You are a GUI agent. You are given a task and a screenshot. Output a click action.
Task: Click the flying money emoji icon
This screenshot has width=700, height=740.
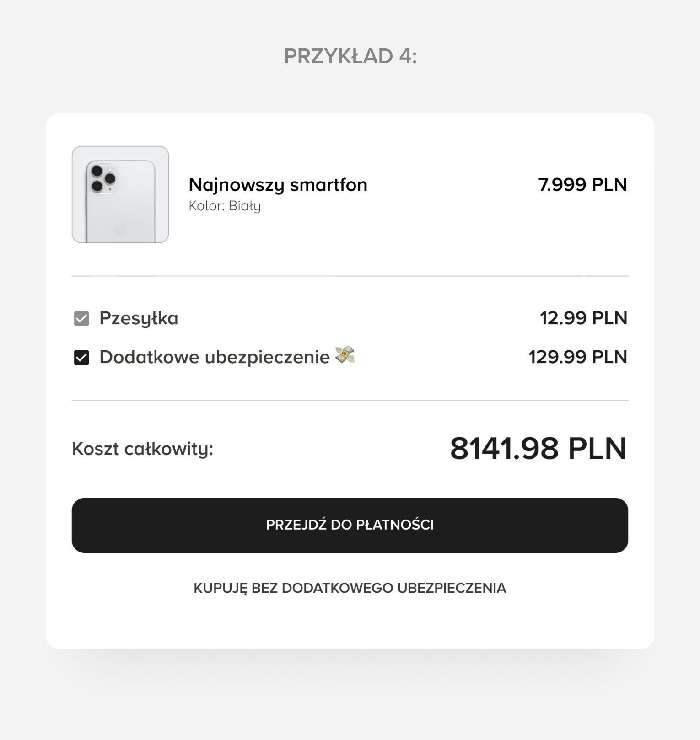click(345, 355)
